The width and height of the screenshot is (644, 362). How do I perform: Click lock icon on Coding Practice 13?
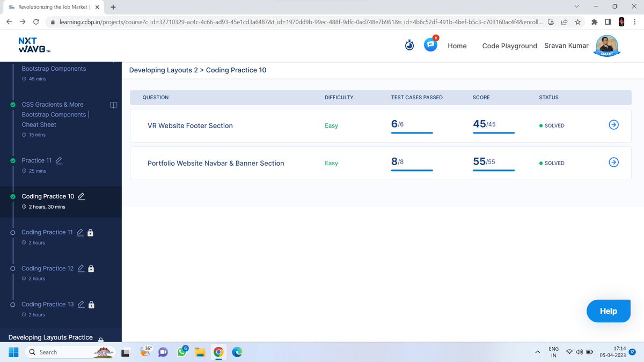tap(91, 305)
